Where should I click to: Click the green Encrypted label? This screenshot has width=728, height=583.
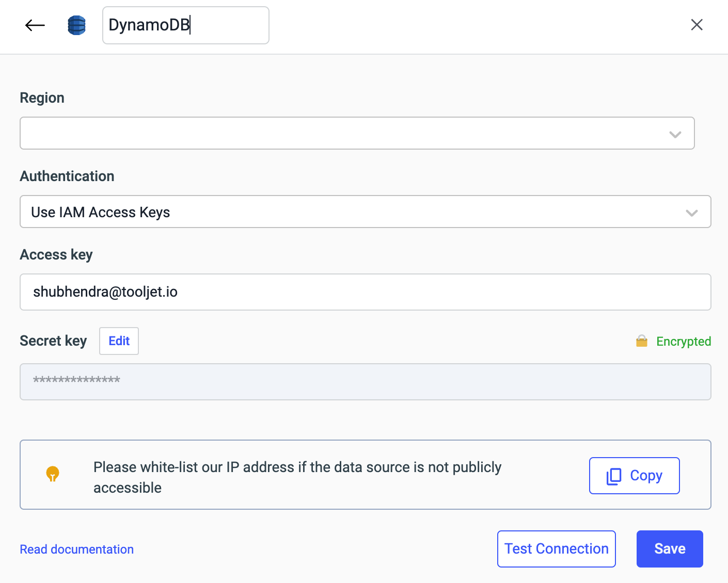tap(683, 342)
